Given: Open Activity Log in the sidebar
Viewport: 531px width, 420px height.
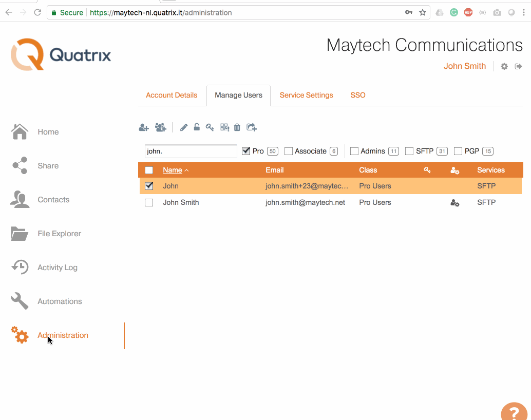Looking at the screenshot, I should click(x=58, y=267).
